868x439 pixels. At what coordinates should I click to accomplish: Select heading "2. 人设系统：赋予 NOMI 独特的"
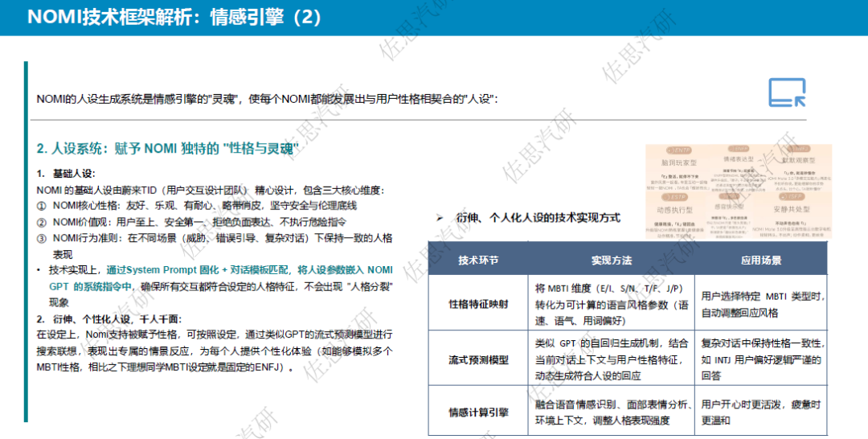point(168,149)
